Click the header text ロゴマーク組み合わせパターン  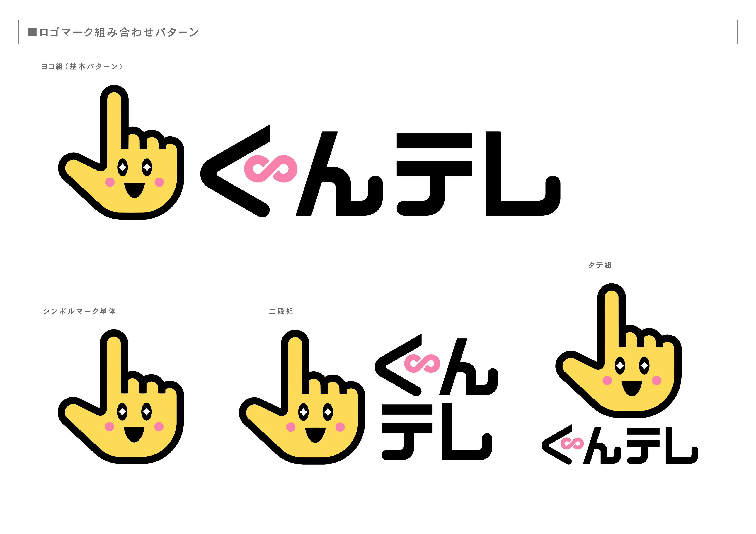[119, 32]
